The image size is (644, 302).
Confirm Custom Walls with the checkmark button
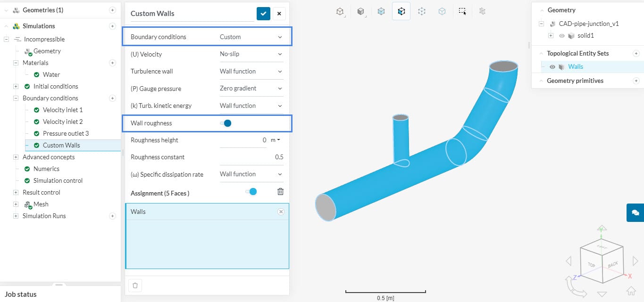pyautogui.click(x=263, y=14)
